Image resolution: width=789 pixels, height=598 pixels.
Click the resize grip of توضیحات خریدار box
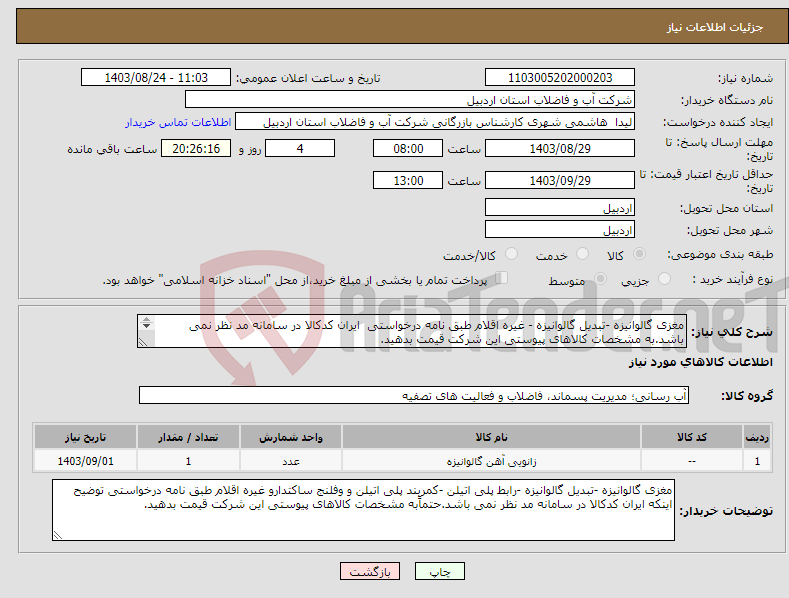(x=58, y=535)
